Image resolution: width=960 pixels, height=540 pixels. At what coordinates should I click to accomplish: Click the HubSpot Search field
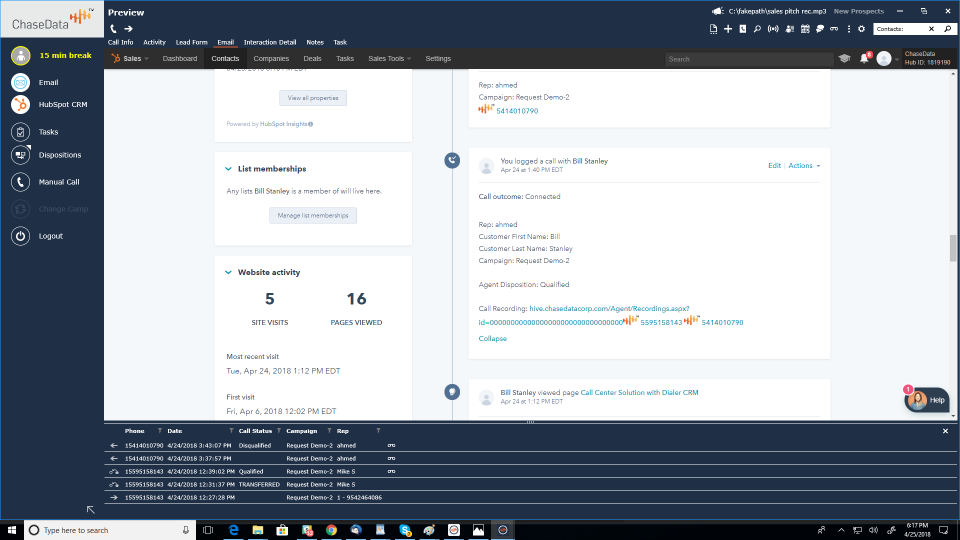pyautogui.click(x=749, y=59)
